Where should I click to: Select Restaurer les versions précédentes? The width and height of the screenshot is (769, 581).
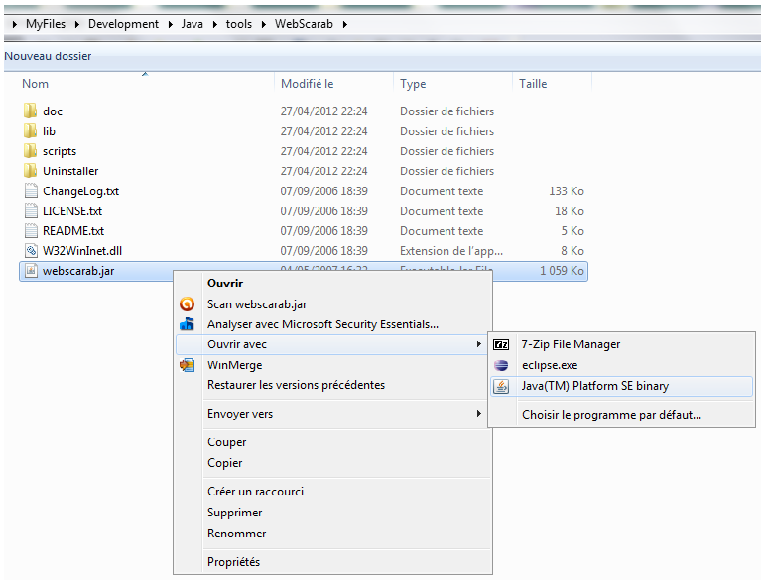pyautogui.click(x=333, y=385)
